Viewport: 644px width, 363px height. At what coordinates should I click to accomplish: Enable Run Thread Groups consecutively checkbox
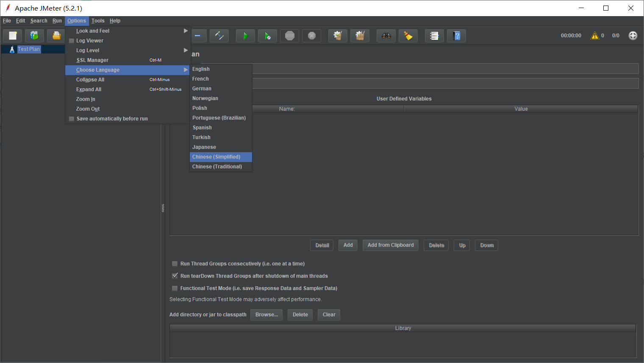[x=175, y=264]
